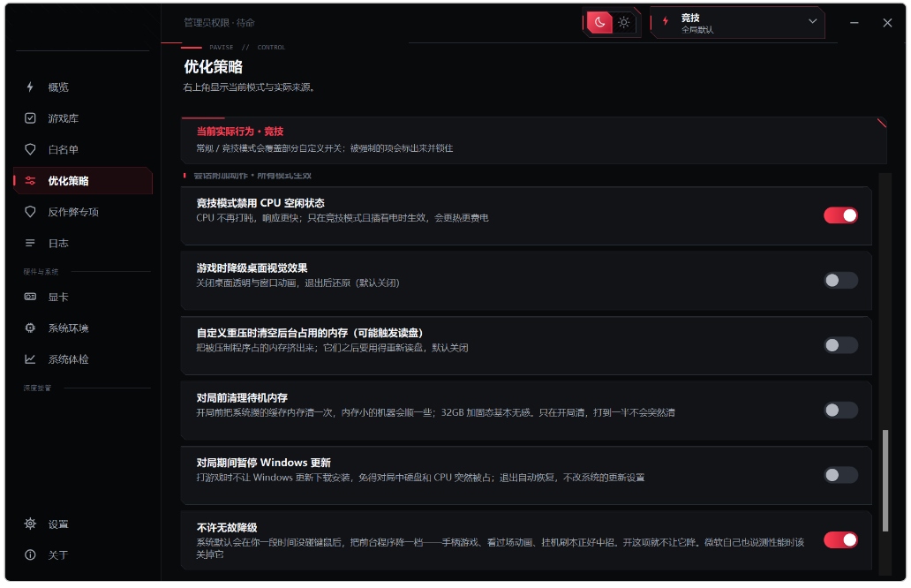Open 反作弊专项 sidebar item

pos(82,212)
